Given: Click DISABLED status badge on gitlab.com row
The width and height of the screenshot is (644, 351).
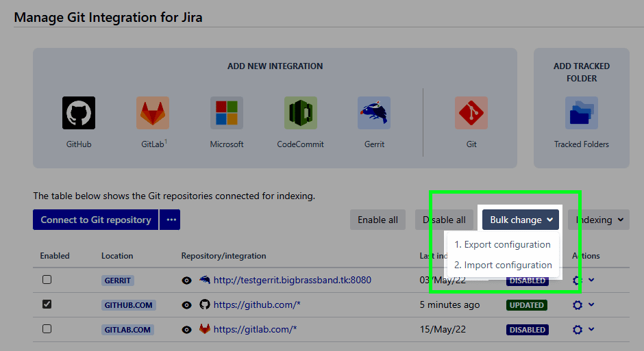Looking at the screenshot, I should click(528, 330).
